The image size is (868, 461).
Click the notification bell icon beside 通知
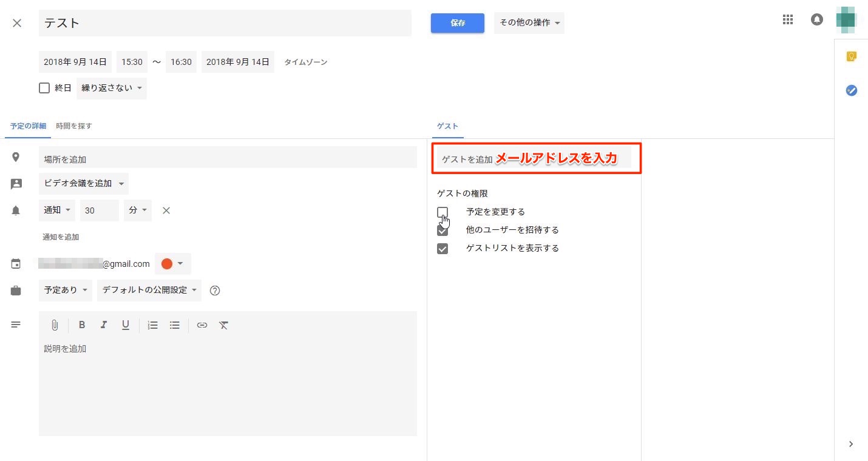[x=16, y=210]
